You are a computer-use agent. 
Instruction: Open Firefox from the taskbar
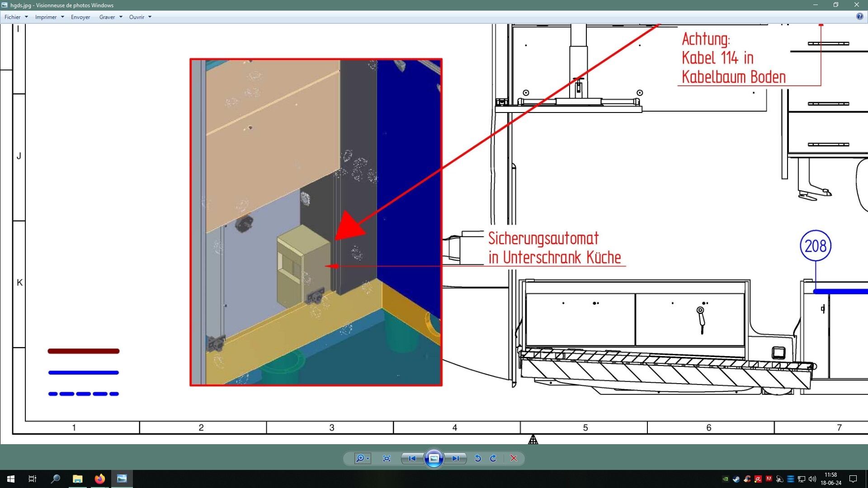tap(99, 479)
